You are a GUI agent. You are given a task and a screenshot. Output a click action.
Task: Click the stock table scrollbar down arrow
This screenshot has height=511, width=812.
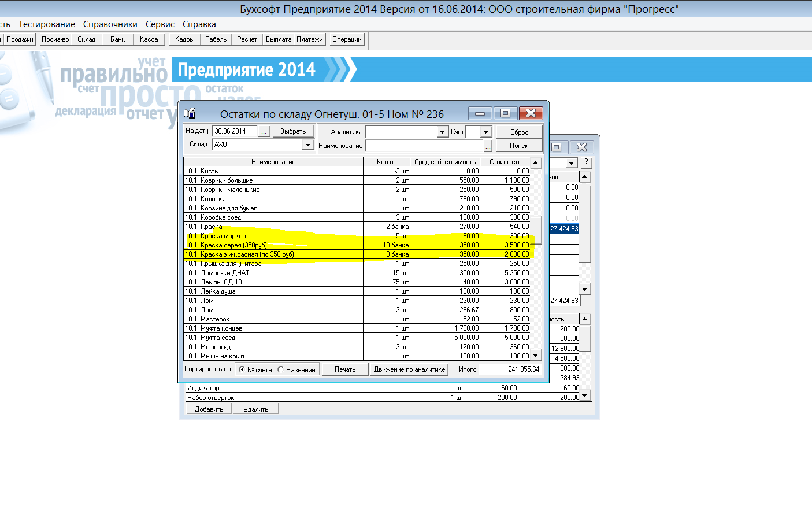click(536, 355)
